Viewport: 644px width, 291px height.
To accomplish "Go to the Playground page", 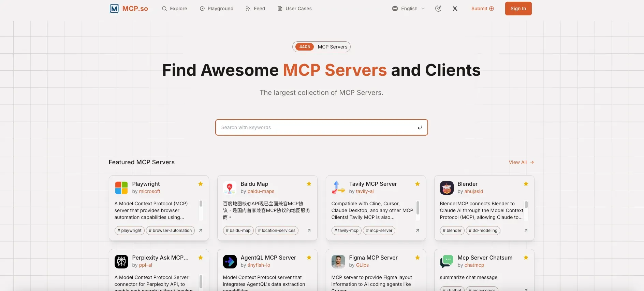I will [x=217, y=9].
